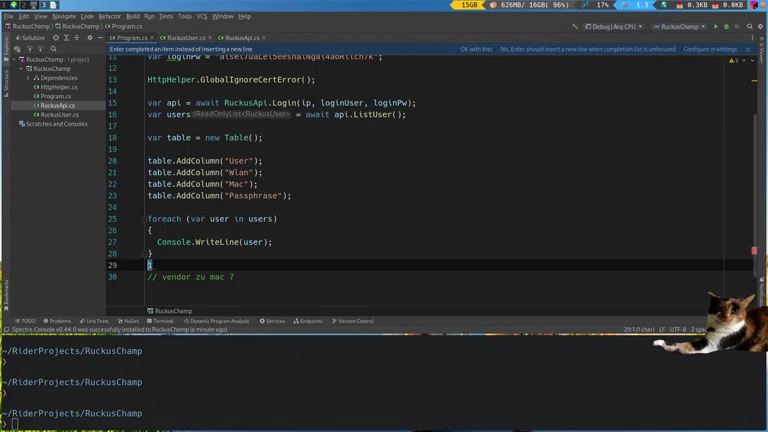This screenshot has height=432, width=768.
Task: Run the RuckusChamp configuration
Action: 716,26
